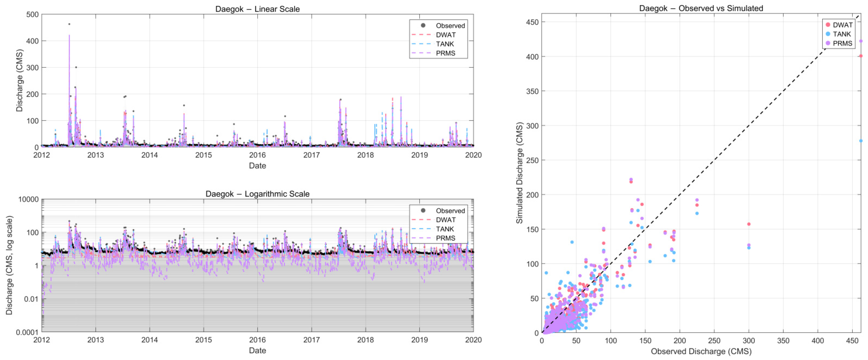Viewport: 868px width, 360px height.
Task: Click the PRMS dashed line sample in log legend
Action: 421,238
